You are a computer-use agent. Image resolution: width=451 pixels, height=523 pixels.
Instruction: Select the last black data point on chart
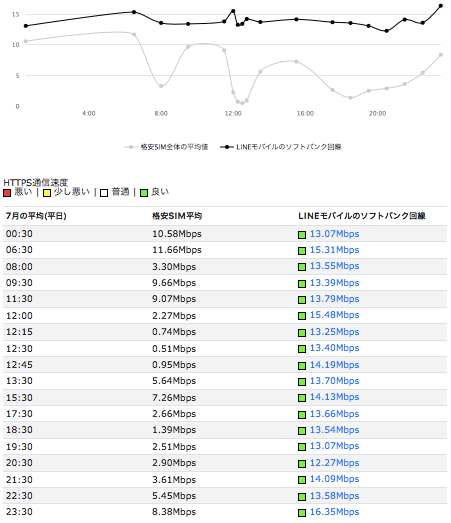[441, 6]
